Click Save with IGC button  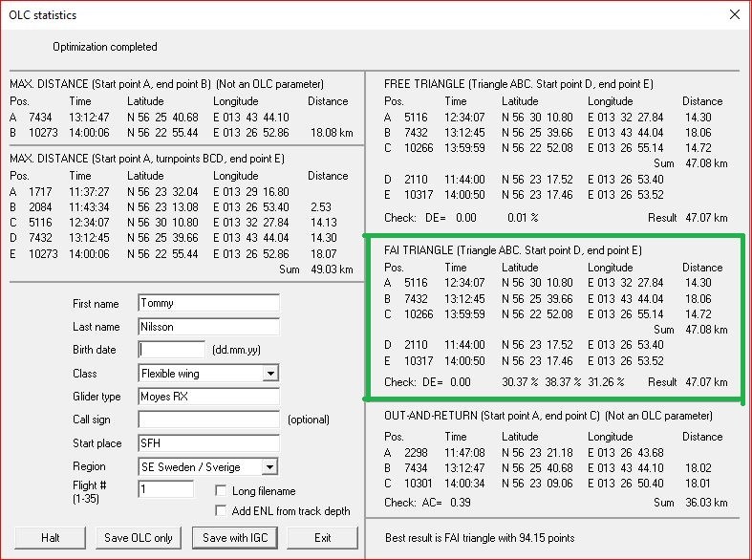[235, 537]
